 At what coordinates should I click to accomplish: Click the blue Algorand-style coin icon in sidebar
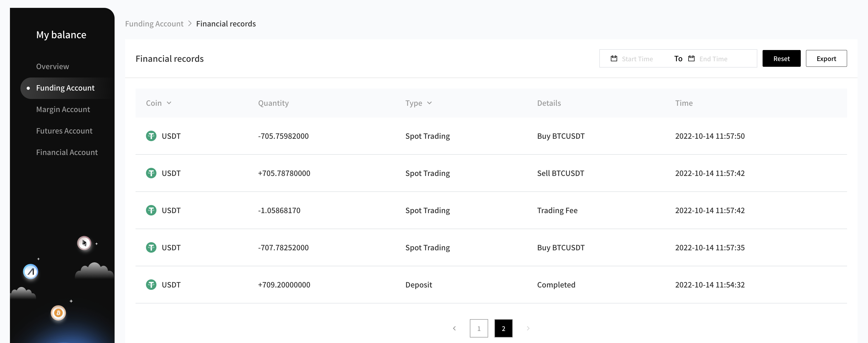[x=31, y=272]
